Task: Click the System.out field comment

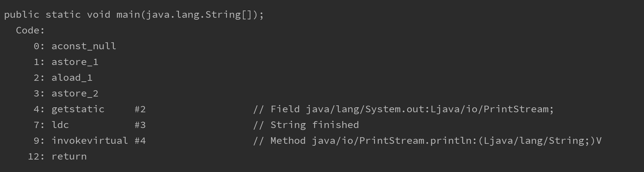Action: [x=404, y=109]
